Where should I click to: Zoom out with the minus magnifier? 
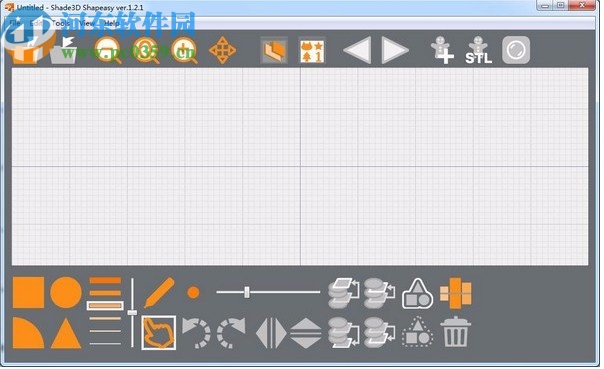pyautogui.click(x=107, y=50)
